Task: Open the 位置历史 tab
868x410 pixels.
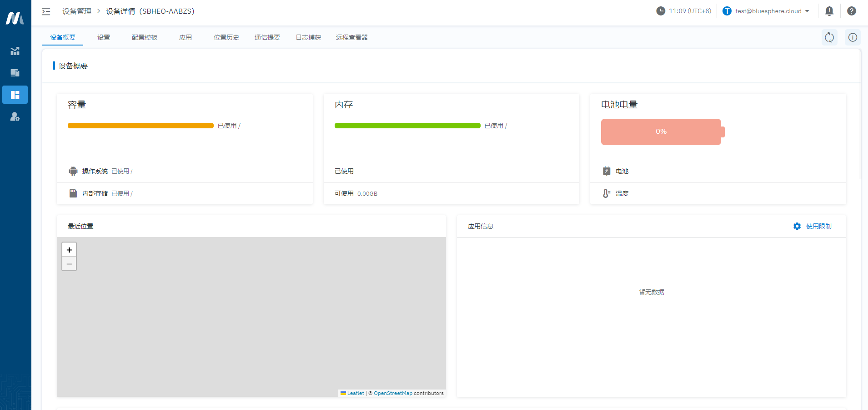Action: coord(226,37)
